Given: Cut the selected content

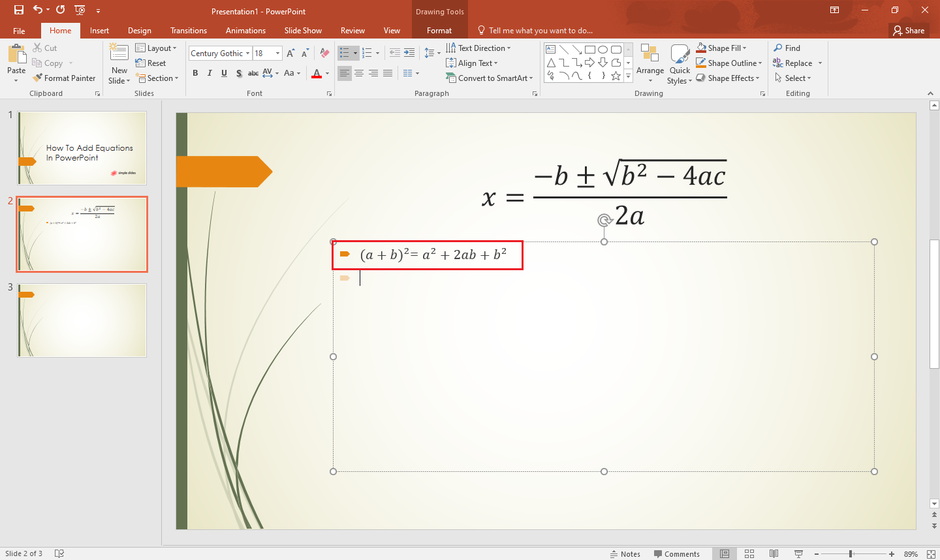Looking at the screenshot, I should [x=44, y=48].
